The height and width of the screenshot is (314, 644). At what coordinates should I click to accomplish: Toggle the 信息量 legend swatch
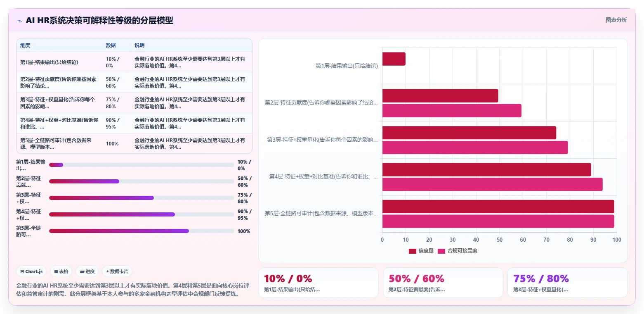(413, 251)
